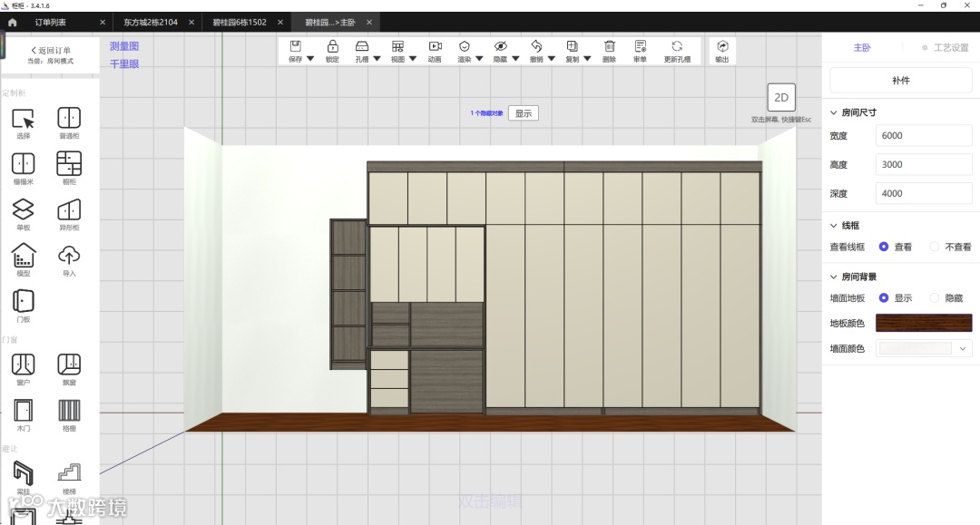Expand the 墙面颜色 wall color dropdown

(x=962, y=348)
